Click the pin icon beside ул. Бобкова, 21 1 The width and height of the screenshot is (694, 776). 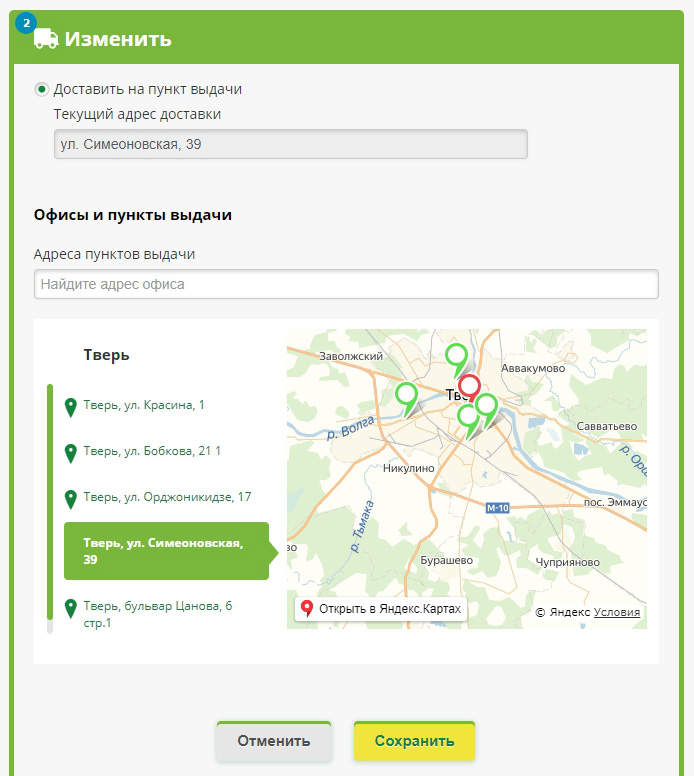pyautogui.click(x=71, y=453)
